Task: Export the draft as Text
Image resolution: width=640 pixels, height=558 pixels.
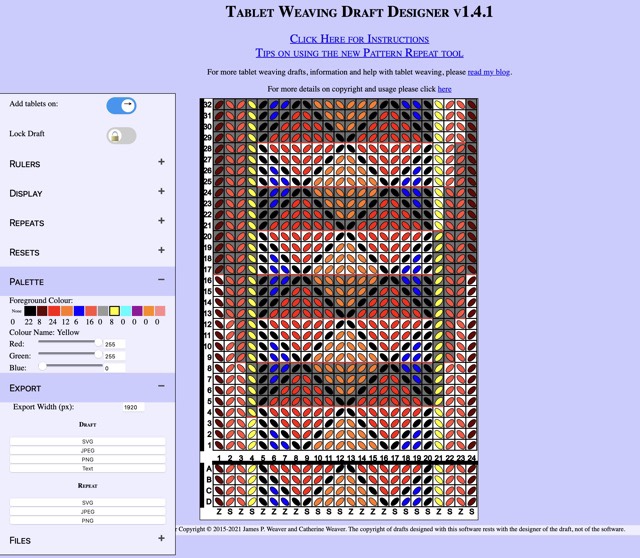Action: coord(88,468)
